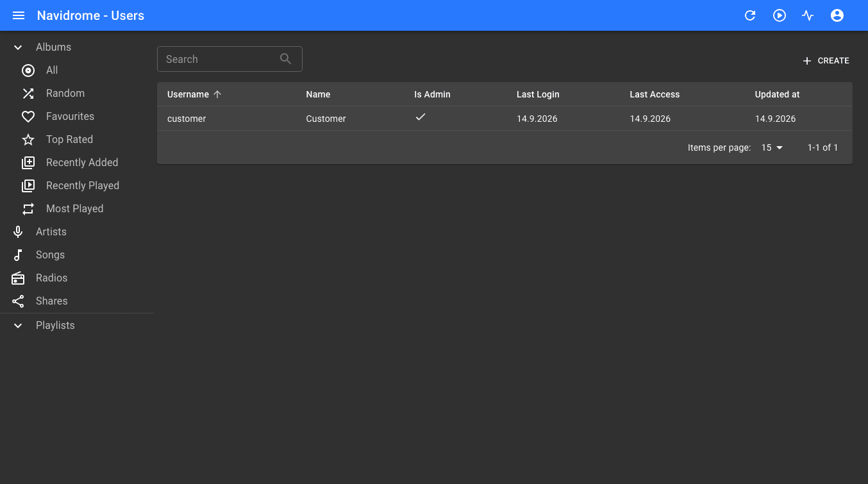Image resolution: width=868 pixels, height=484 pixels.
Task: Click the refresh icon in the top bar
Action: click(750, 15)
